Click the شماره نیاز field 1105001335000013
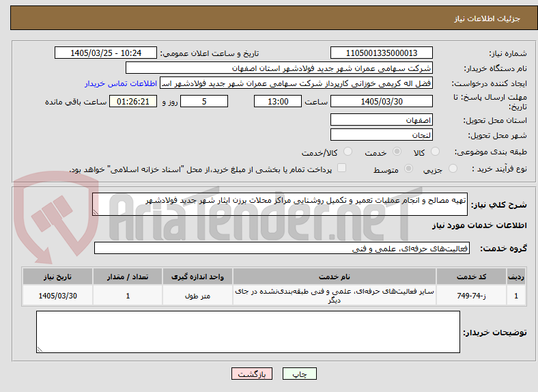Image resolution: width=538 pixels, height=392 pixels. click(382, 53)
